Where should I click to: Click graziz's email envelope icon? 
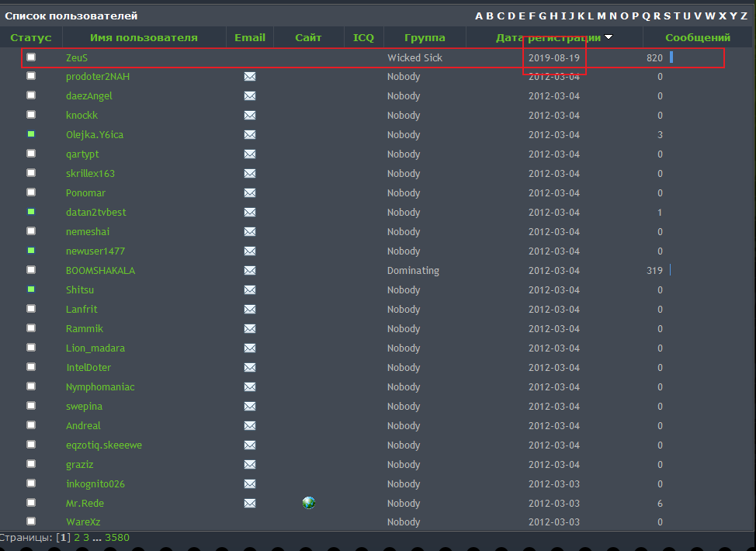click(250, 465)
